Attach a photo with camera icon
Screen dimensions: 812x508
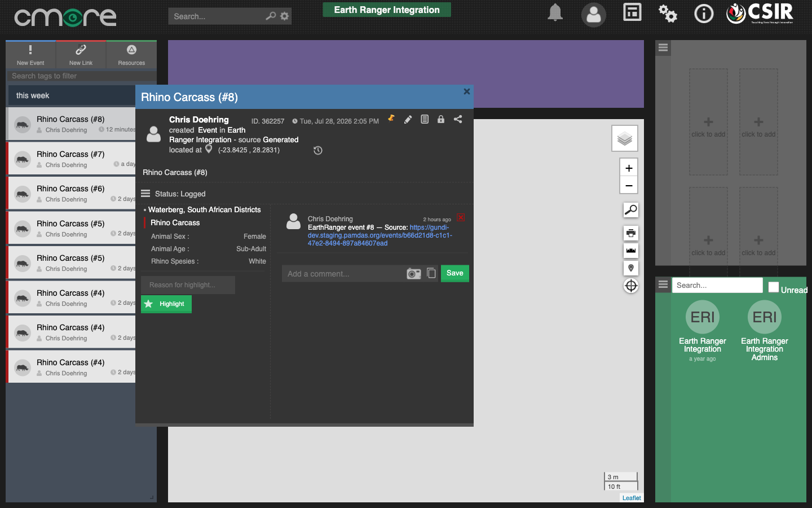(414, 274)
